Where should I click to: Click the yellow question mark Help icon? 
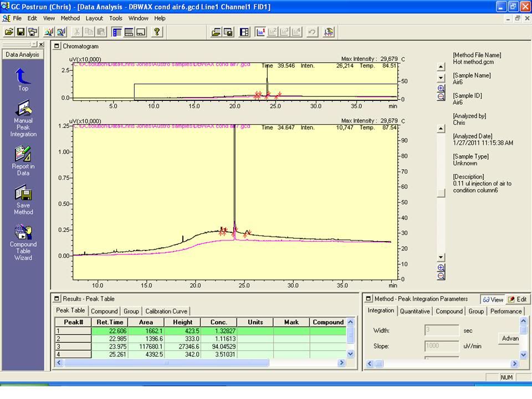[x=157, y=32]
